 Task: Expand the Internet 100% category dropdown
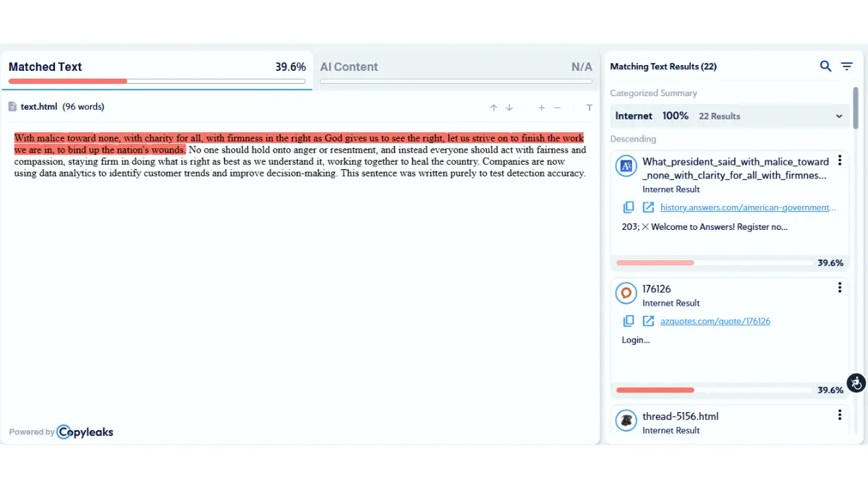pyautogui.click(x=730, y=116)
